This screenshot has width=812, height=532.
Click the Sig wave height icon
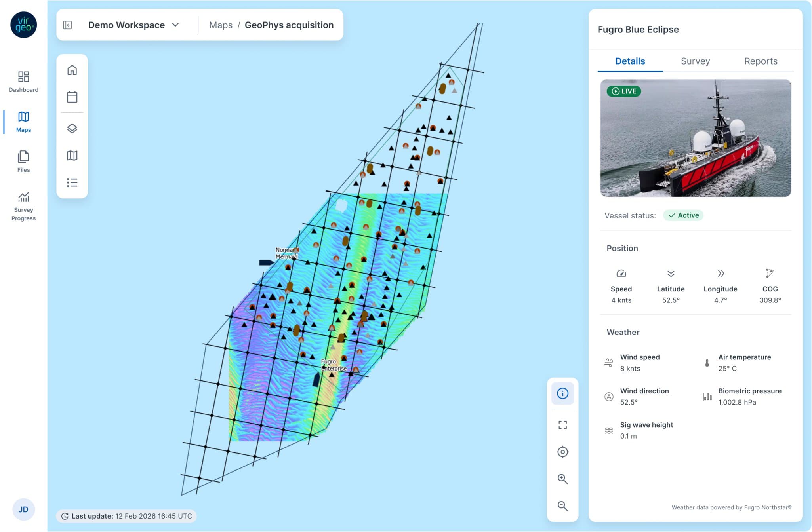pyautogui.click(x=609, y=430)
